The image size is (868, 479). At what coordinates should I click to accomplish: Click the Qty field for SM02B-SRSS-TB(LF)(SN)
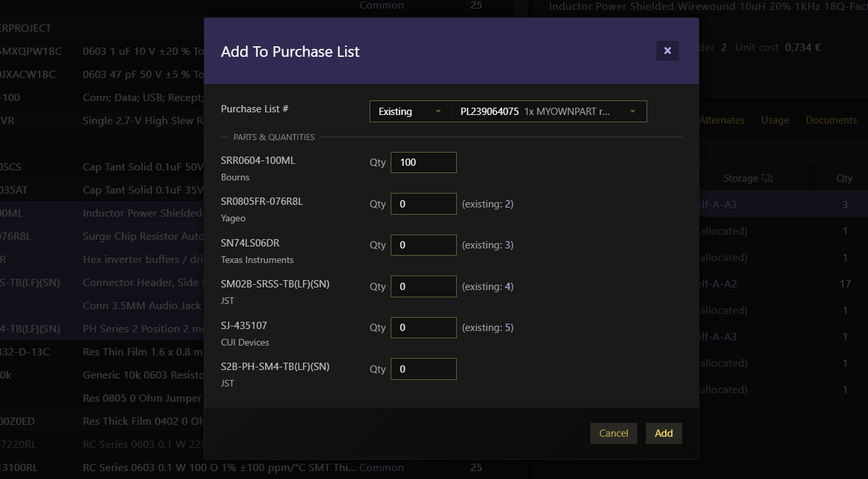(424, 287)
